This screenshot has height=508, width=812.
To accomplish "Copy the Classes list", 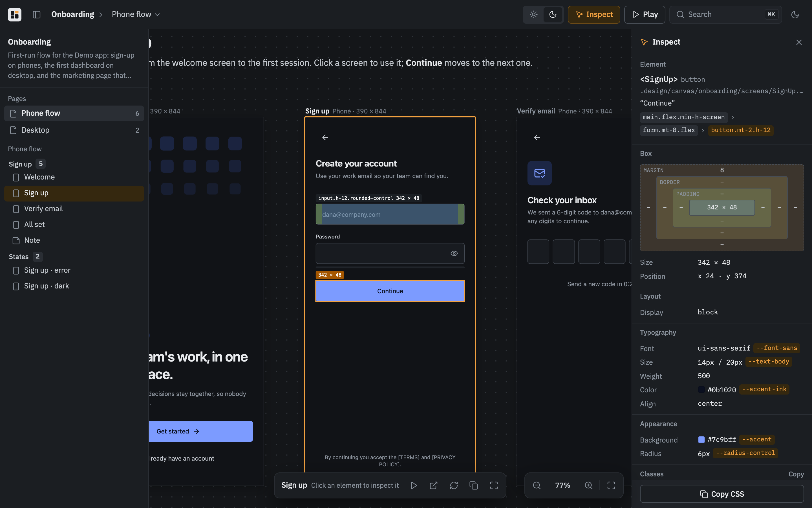I will [x=796, y=474].
